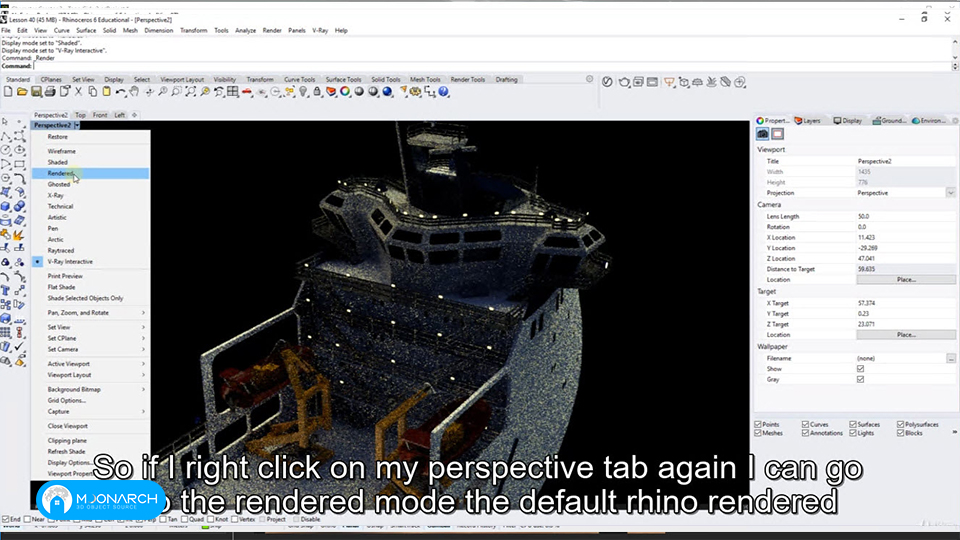Click the New file icon

(8, 92)
